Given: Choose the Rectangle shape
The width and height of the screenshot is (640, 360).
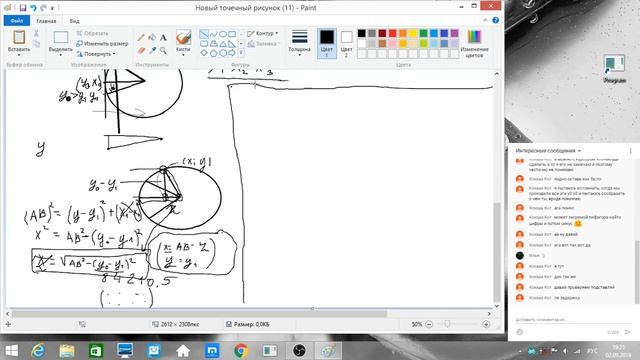Looking at the screenshot, I should click(232, 34).
